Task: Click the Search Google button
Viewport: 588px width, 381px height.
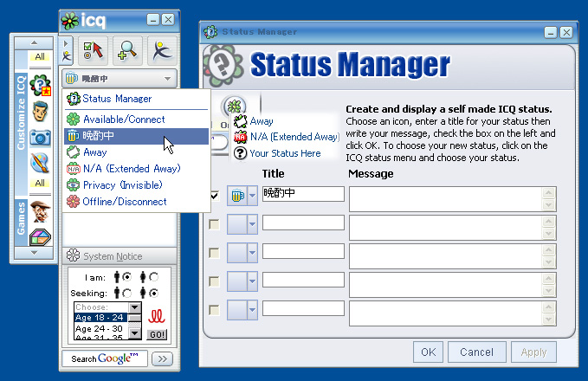Action: click(x=105, y=358)
